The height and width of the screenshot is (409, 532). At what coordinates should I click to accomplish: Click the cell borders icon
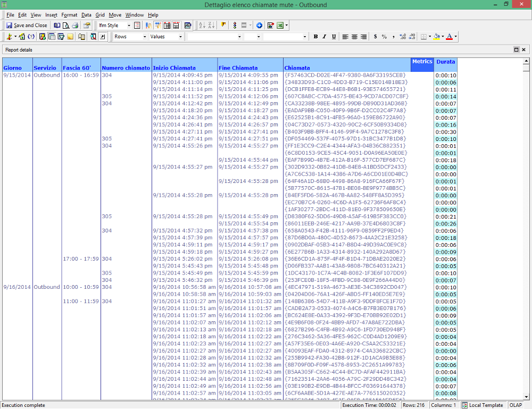[x=423, y=37]
